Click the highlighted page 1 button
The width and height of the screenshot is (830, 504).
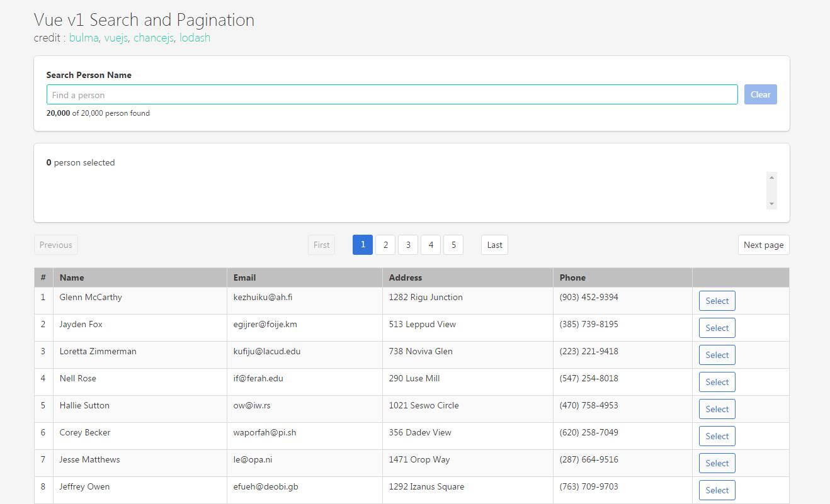coord(362,244)
